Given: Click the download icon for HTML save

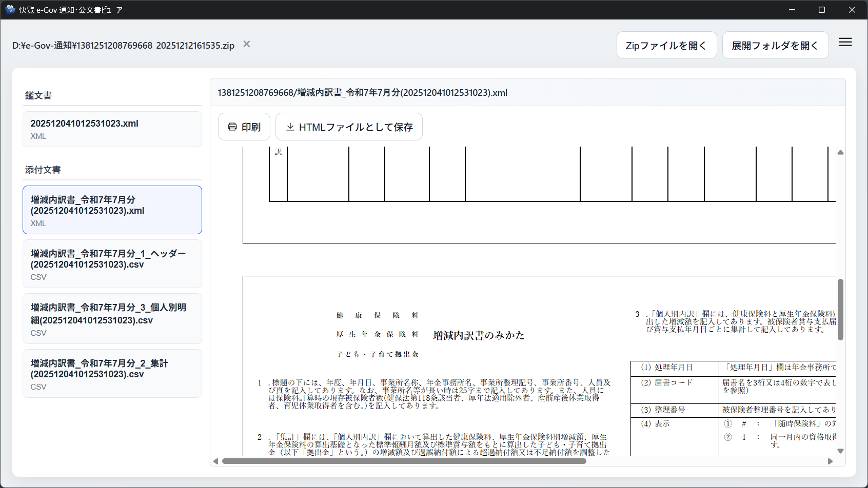Looking at the screenshot, I should tap(290, 127).
